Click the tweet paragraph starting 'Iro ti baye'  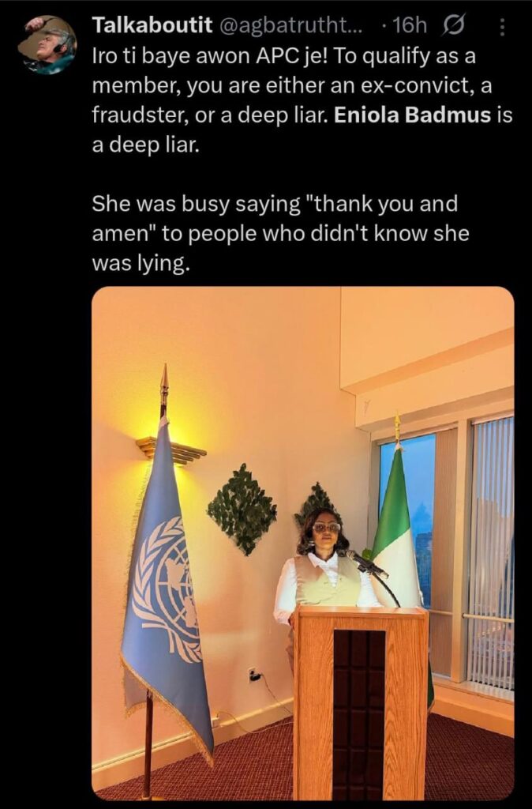pos(302,101)
